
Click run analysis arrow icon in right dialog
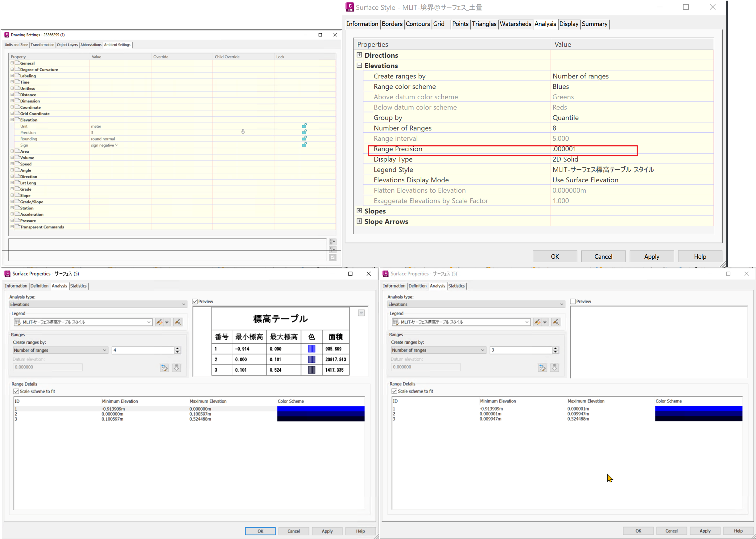(555, 367)
